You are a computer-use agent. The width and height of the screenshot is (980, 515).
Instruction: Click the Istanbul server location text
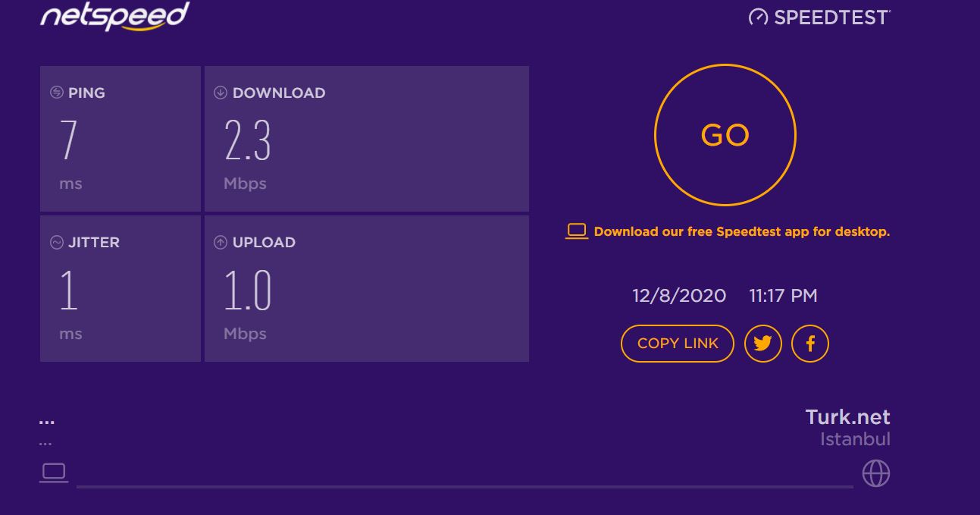pyautogui.click(x=855, y=439)
